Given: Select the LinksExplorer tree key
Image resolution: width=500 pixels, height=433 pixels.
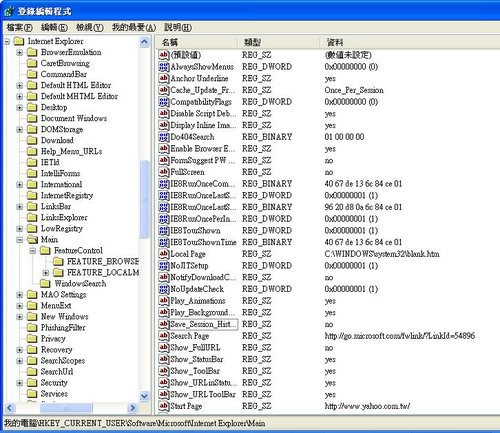Looking at the screenshot, I should point(64,218).
